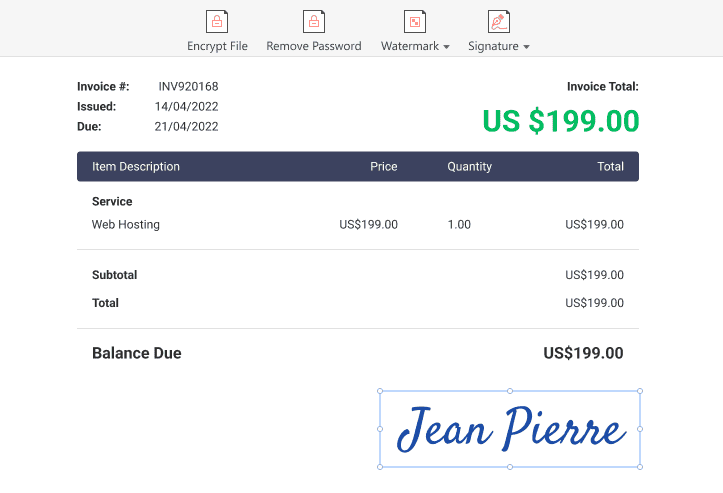
Task: Click the signature box top-right resize handle
Action: [640, 391]
